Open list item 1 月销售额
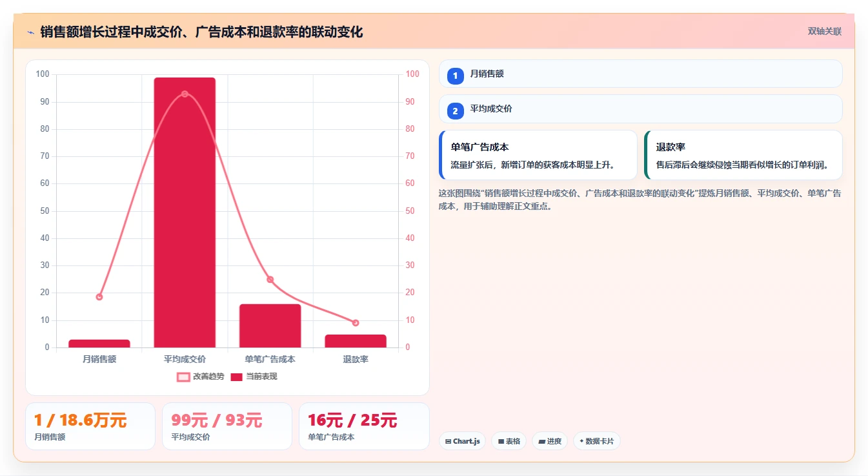The height and width of the screenshot is (476, 868). coord(641,74)
